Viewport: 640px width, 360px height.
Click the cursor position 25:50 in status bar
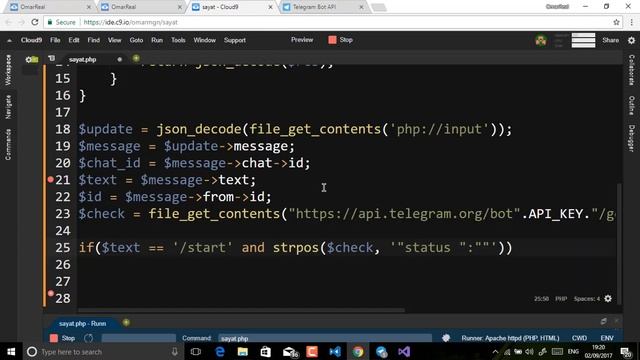pos(542,299)
